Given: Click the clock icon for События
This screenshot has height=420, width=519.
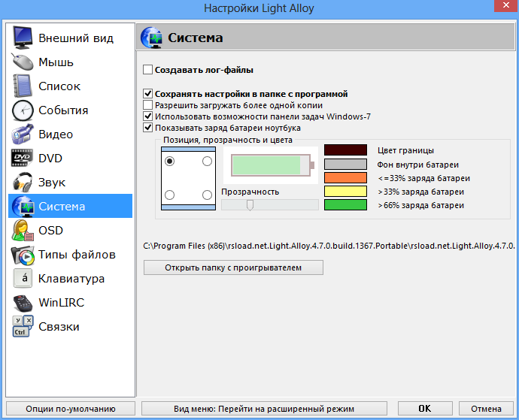Looking at the screenshot, I should (x=23, y=110).
